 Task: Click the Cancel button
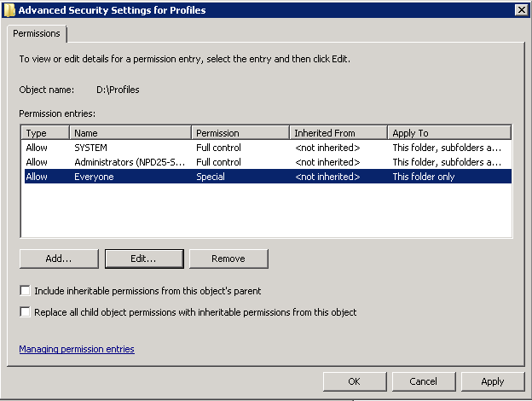pos(424,381)
